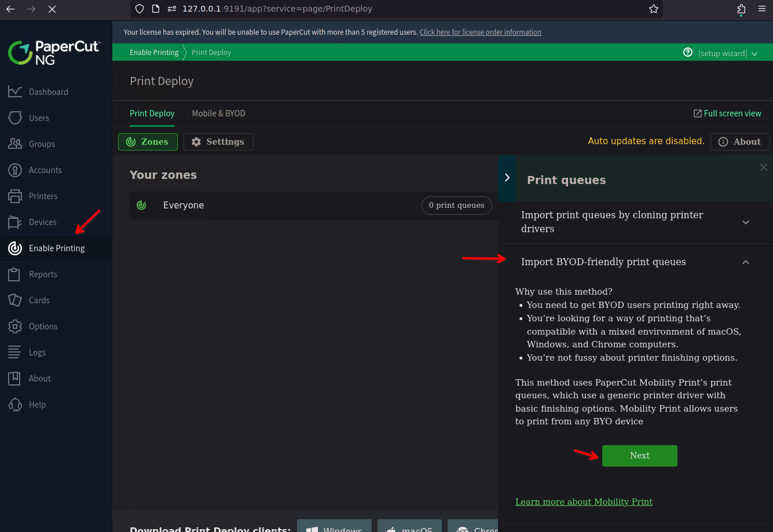The width and height of the screenshot is (773, 532).
Task: Click the PaperCut NG logo
Action: click(54, 52)
